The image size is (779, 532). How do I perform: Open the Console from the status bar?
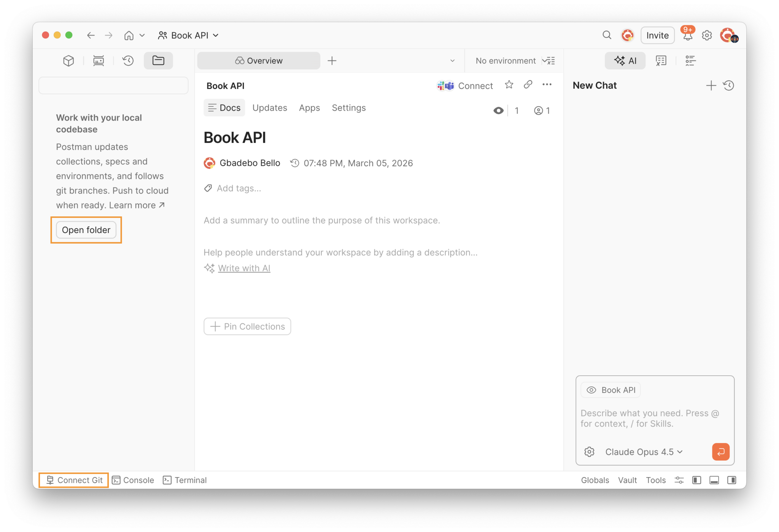(133, 480)
